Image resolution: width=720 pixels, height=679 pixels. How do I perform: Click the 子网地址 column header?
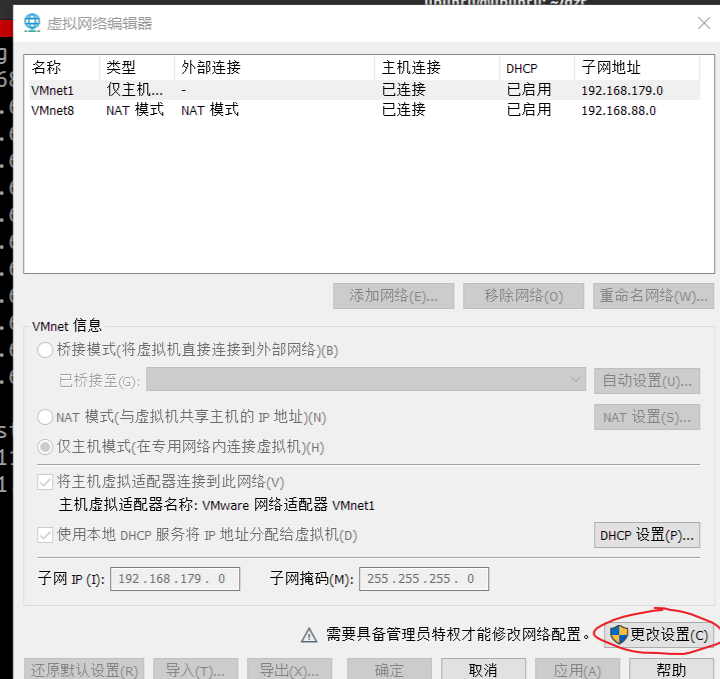point(637,68)
